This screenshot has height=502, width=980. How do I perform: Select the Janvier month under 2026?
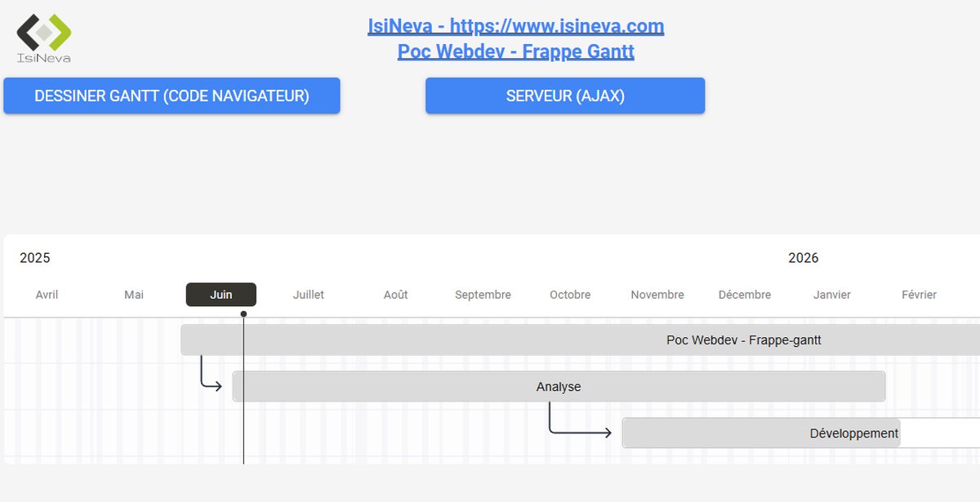point(832,295)
